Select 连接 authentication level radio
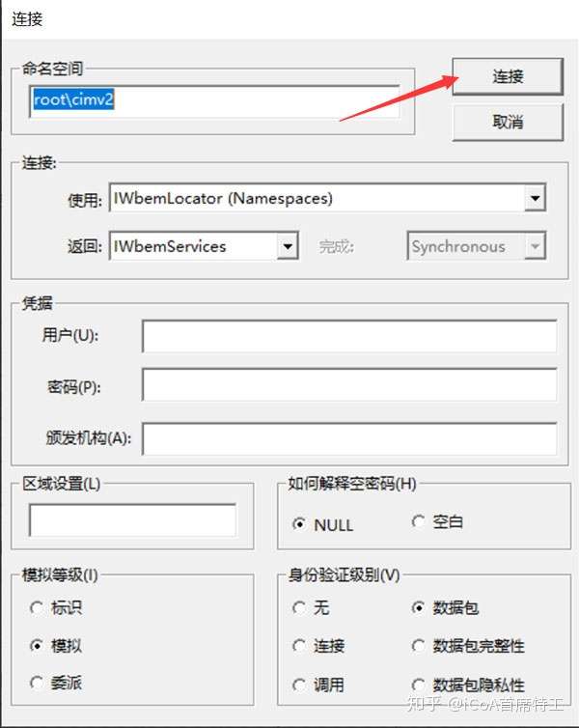 299,645
